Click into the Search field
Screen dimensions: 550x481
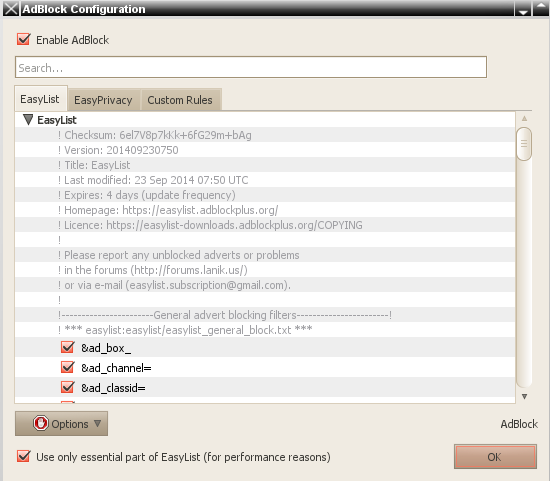251,67
